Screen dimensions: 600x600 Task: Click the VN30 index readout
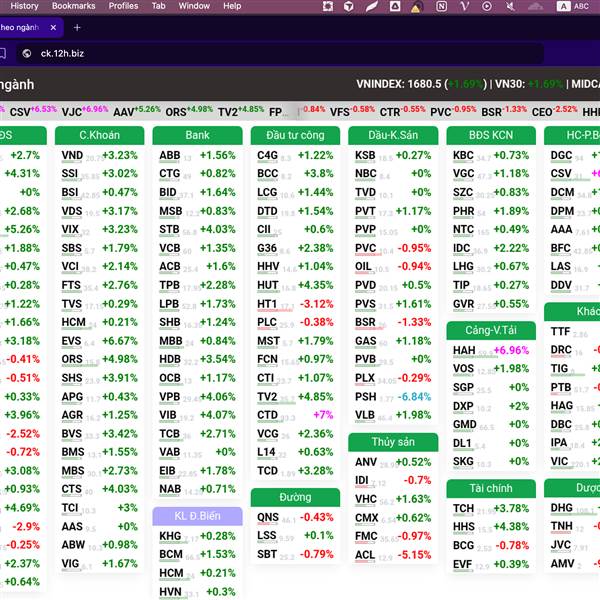point(529,84)
